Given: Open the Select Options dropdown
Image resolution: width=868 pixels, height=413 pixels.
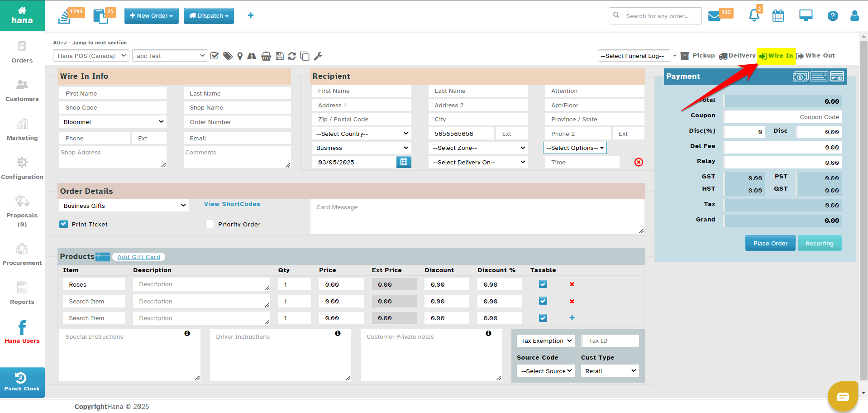Looking at the screenshot, I should pos(575,148).
